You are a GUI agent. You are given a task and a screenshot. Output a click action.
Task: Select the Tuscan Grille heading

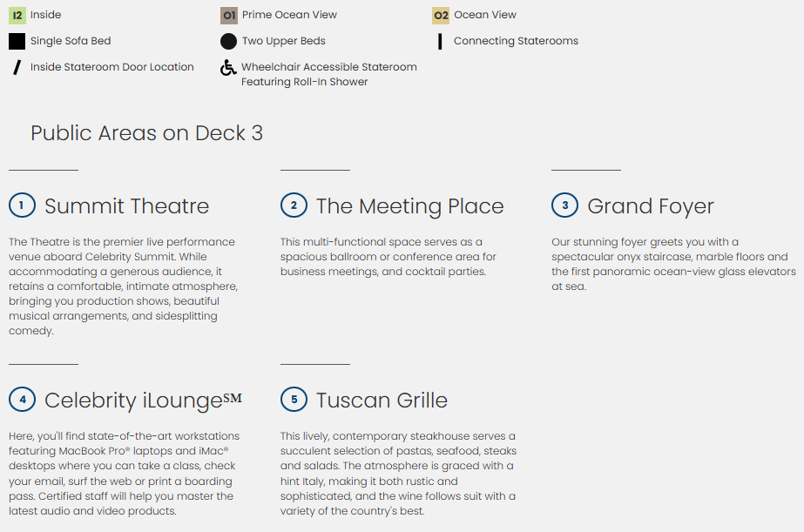pos(382,401)
